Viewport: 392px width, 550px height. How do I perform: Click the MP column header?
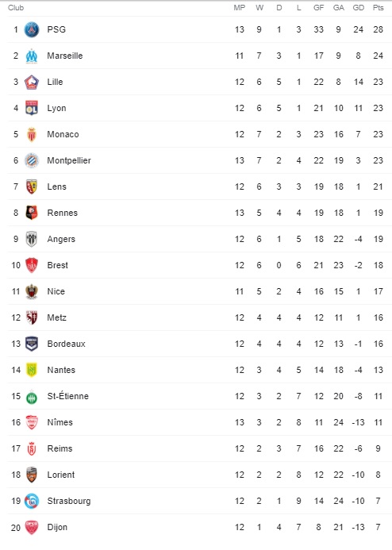coord(240,8)
